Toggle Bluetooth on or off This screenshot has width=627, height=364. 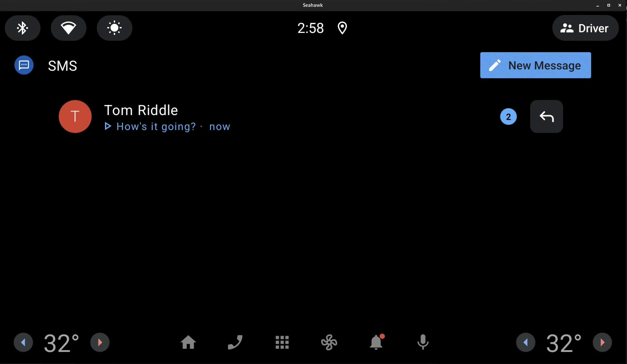click(x=22, y=28)
